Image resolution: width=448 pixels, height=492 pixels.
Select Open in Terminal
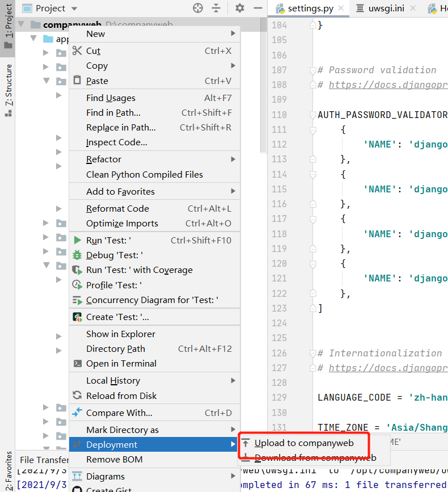point(155,364)
